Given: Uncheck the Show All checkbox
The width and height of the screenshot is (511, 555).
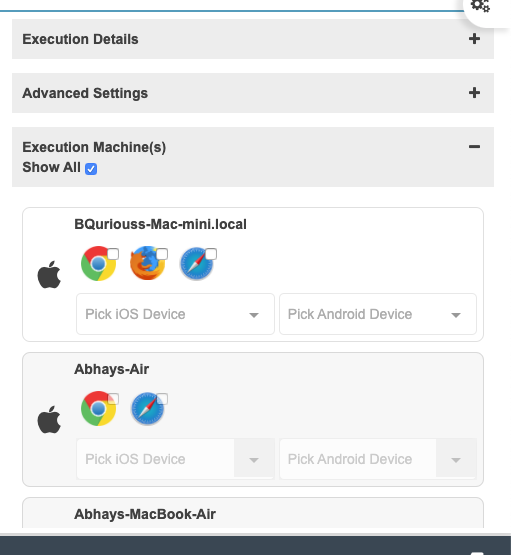Looking at the screenshot, I should click(x=91, y=169).
